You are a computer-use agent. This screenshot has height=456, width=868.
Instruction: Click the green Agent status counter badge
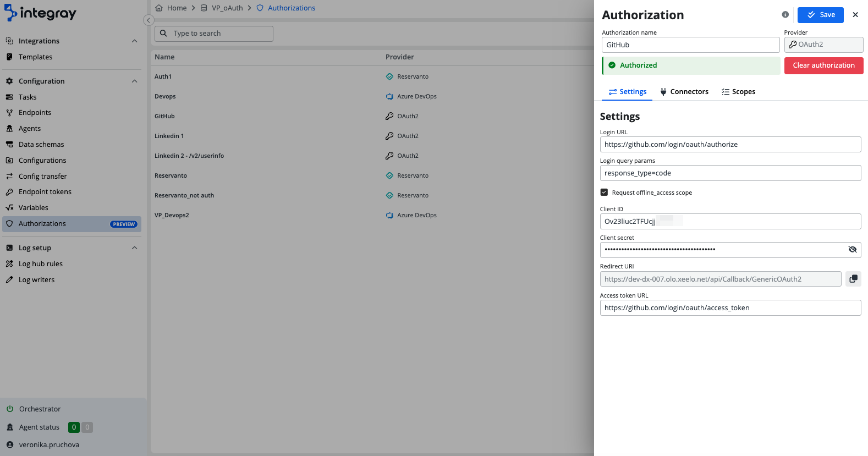pos(74,427)
